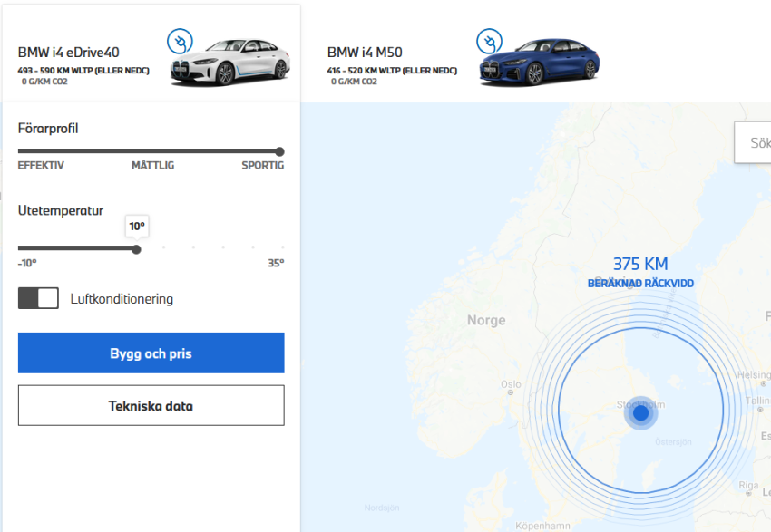771x532 pixels.
Task: Click Riga on the map
Action: (x=748, y=486)
